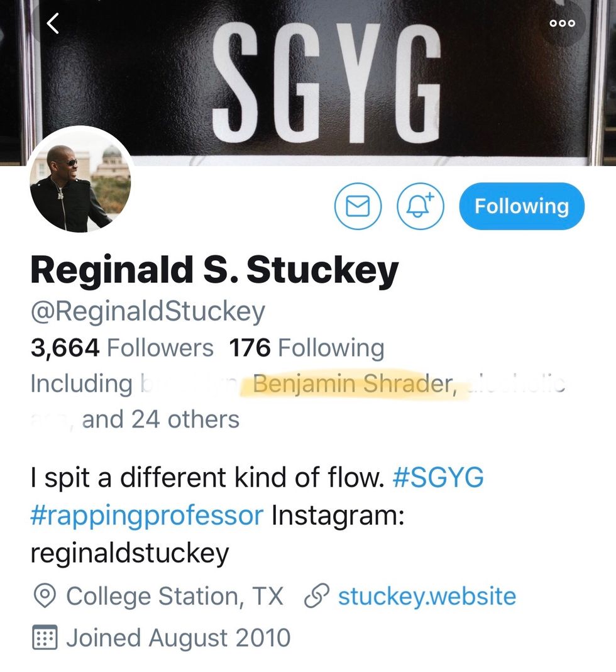The image size is (616, 672).
Task: Open the 3,664 Followers list
Action: click(x=122, y=348)
